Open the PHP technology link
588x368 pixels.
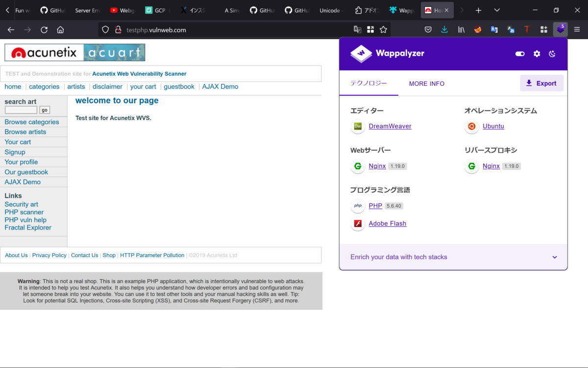(375, 206)
